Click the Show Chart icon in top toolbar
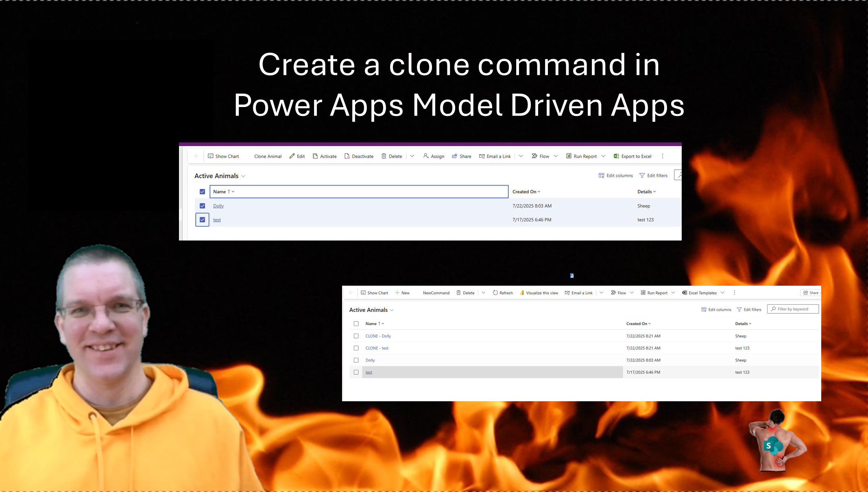This screenshot has height=492, width=868. pos(211,156)
